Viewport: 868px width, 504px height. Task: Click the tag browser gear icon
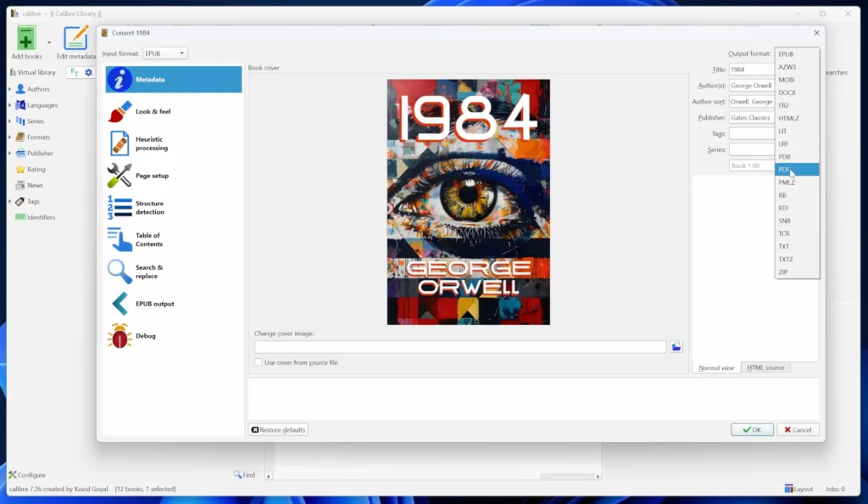pos(88,73)
